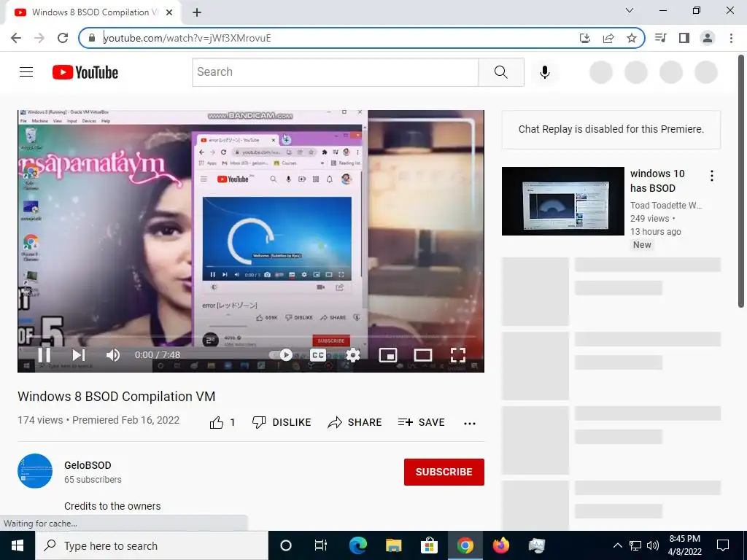747x560 pixels.
Task: Open the GeloBSOD channel name link
Action: pos(88,465)
